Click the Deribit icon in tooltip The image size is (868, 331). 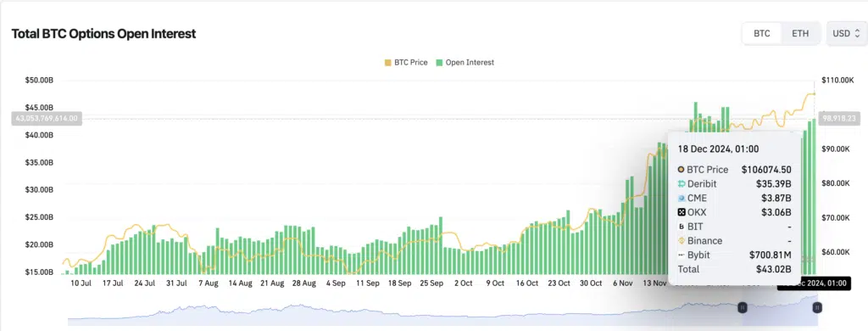coord(682,183)
